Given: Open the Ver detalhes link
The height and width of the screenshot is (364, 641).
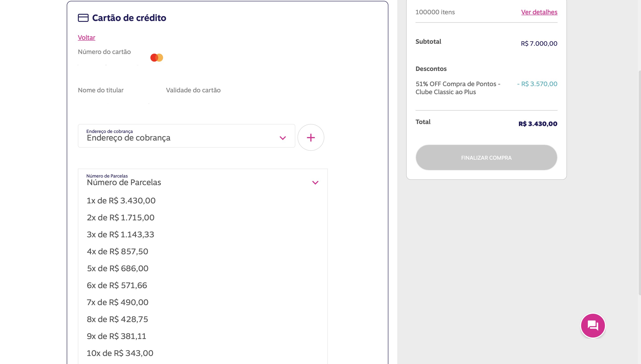Looking at the screenshot, I should pyautogui.click(x=539, y=12).
